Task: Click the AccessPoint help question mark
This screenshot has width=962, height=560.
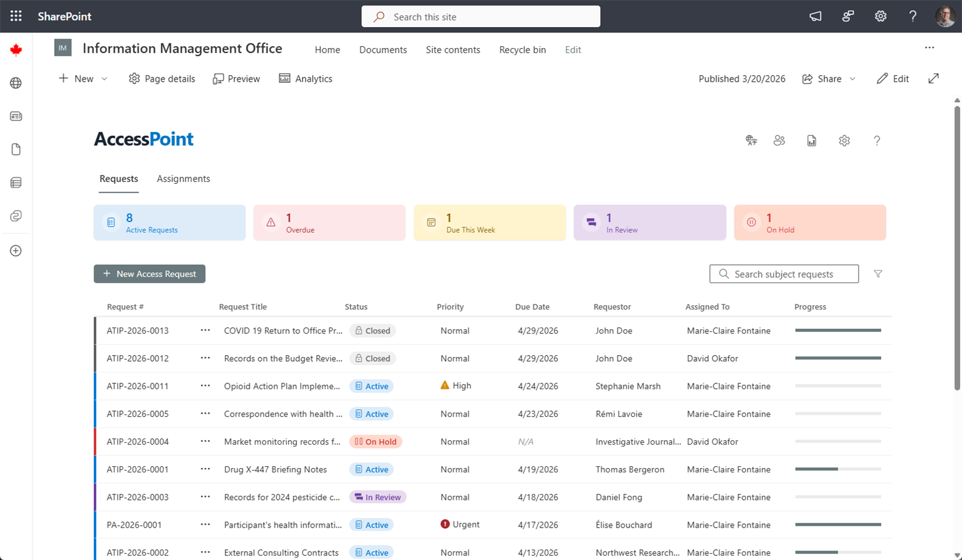Action: pos(877,140)
